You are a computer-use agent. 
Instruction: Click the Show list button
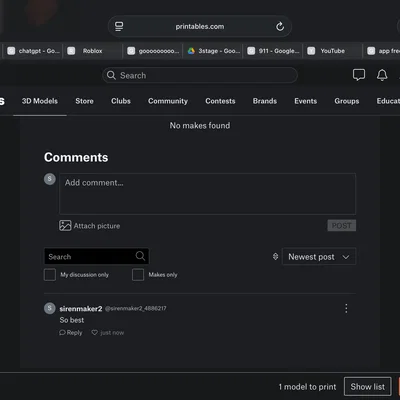tap(367, 387)
